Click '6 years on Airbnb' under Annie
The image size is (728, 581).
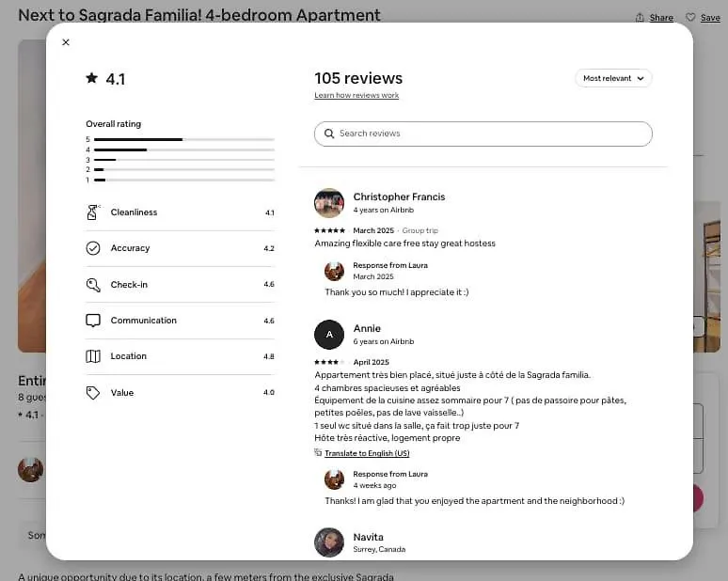coord(384,341)
